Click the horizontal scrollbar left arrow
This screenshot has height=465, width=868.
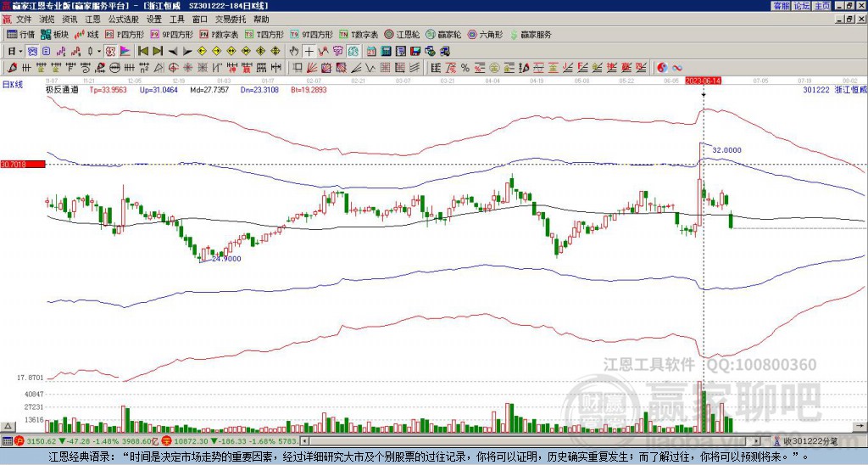coord(304,441)
